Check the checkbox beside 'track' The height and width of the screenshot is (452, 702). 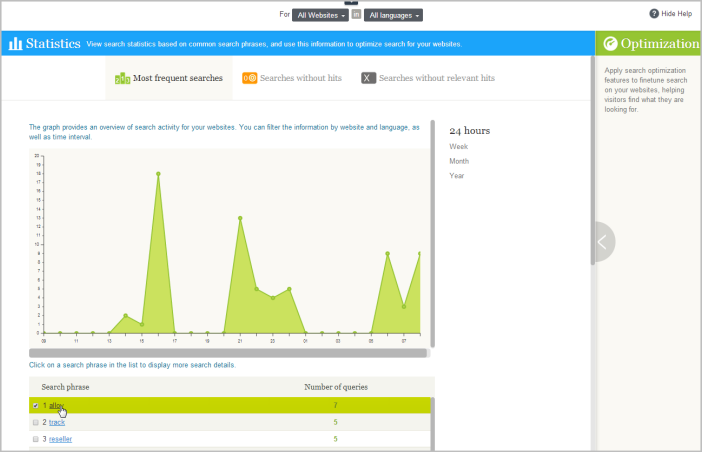(x=35, y=422)
